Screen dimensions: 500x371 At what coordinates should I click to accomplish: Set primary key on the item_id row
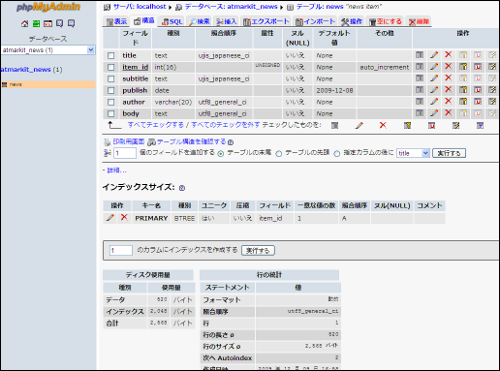[x=463, y=67]
